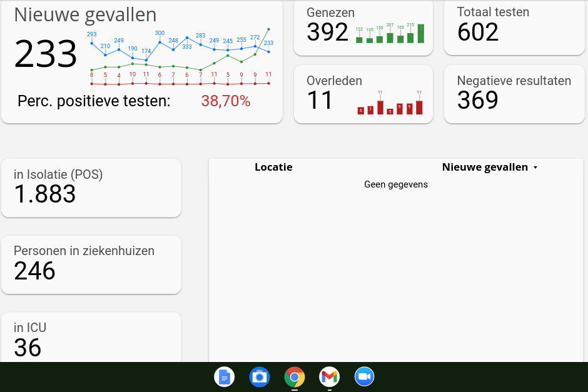The width and height of the screenshot is (588, 392).
Task: Select the in Isolatie (POS) card
Action: pos(91,188)
